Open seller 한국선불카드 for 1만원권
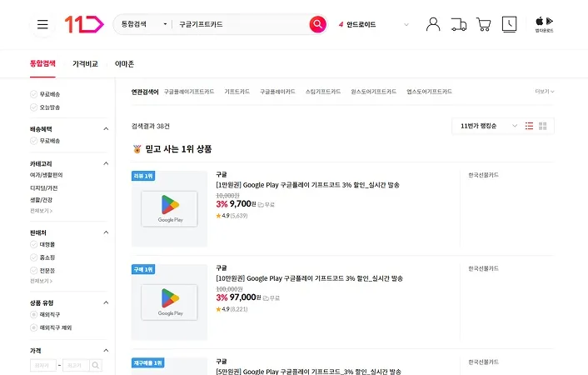588x375 pixels. click(x=483, y=175)
